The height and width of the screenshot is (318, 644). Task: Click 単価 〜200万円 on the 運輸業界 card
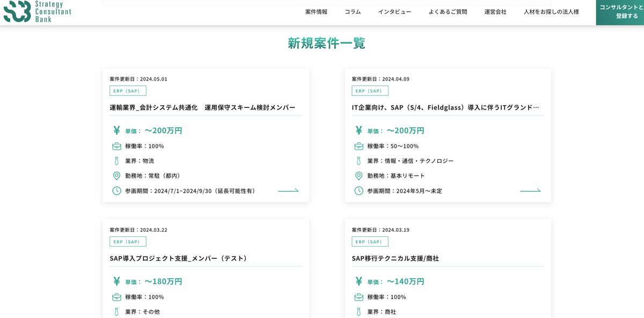[x=153, y=131]
